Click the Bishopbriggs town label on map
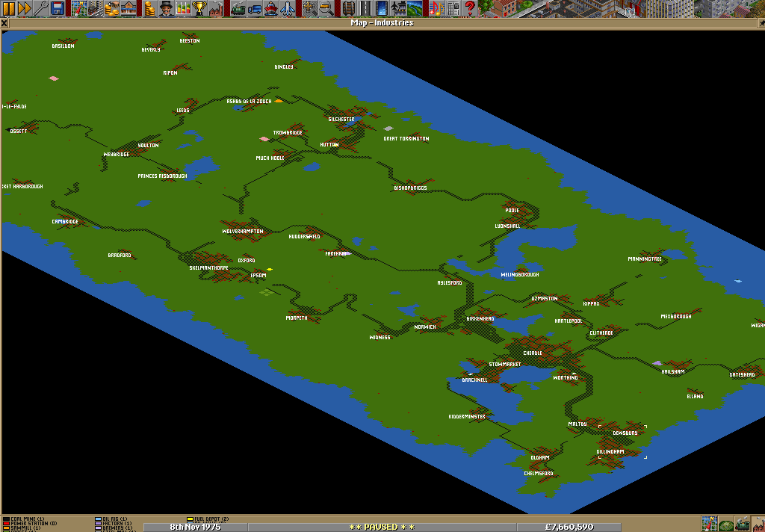 [410, 188]
